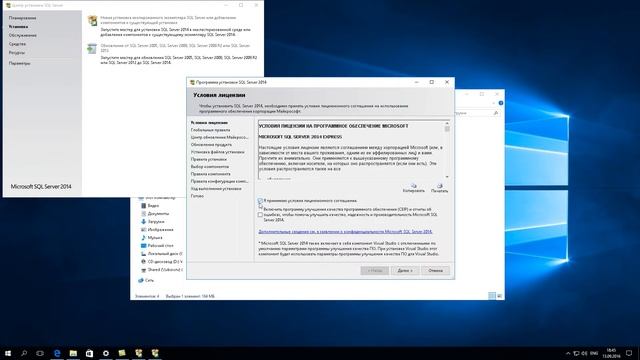Select Готово step in setup sidebar
Viewport: 640px width, 360px height.
tap(197, 196)
